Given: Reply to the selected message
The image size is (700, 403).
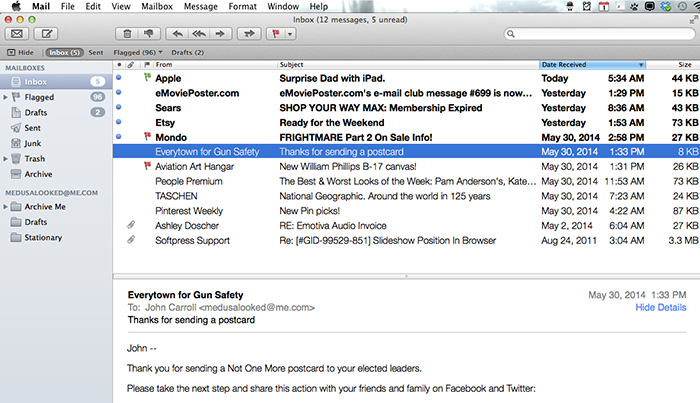Looking at the screenshot, I should tap(177, 33).
